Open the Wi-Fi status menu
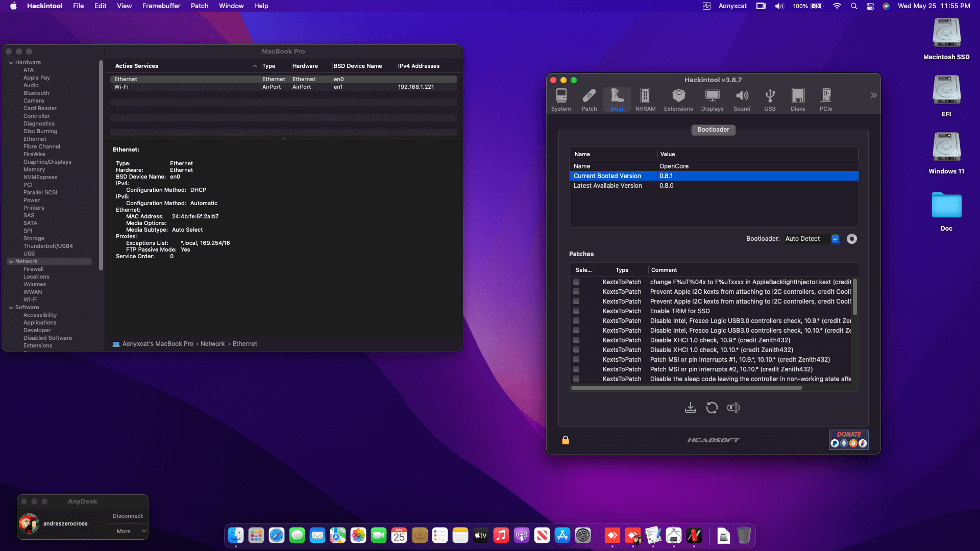 click(837, 6)
